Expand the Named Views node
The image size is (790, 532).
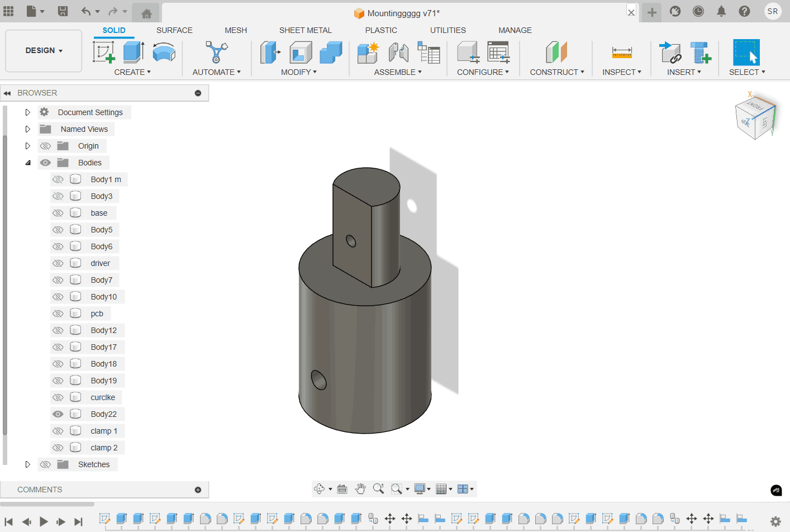tap(27, 129)
